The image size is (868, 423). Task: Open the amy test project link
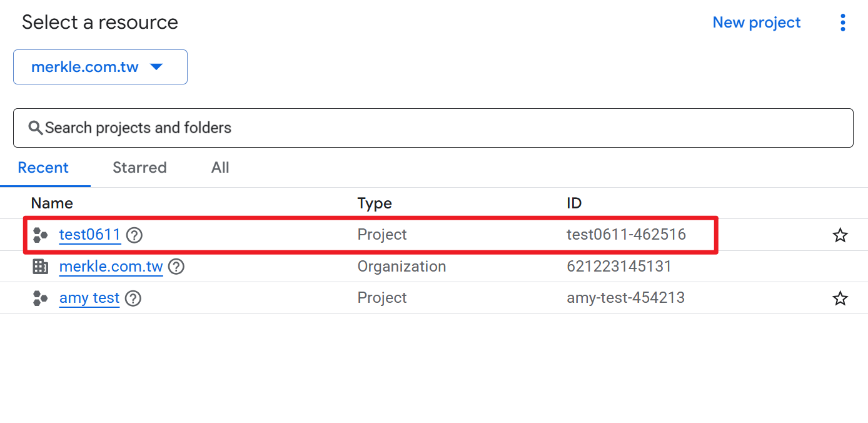coord(89,298)
